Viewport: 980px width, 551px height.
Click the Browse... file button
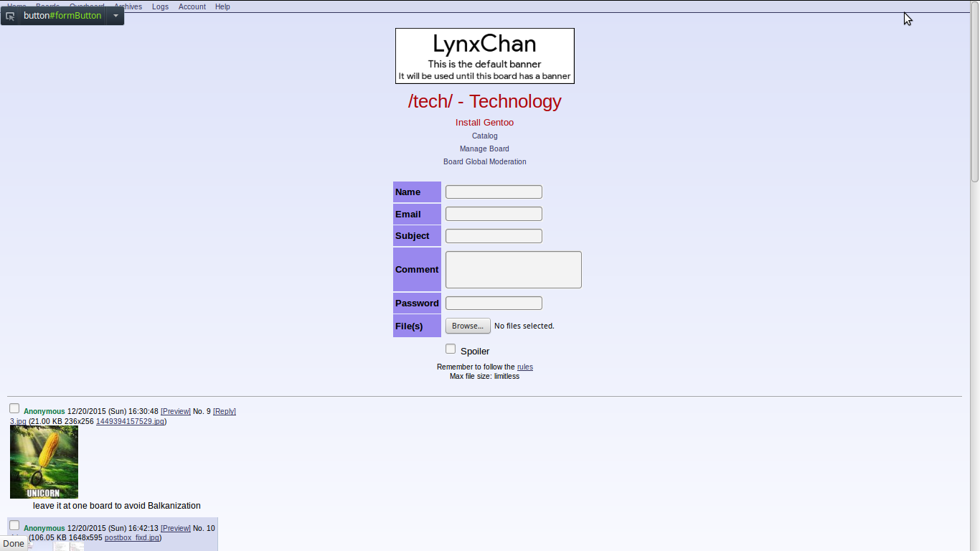468,326
